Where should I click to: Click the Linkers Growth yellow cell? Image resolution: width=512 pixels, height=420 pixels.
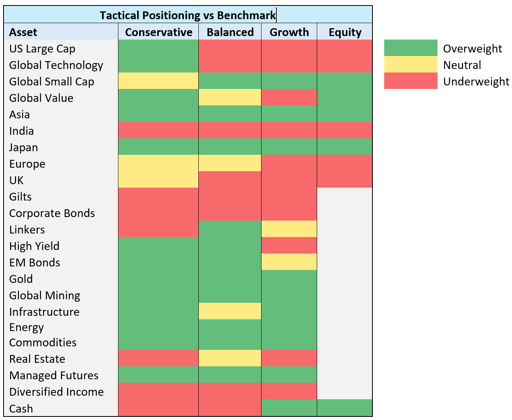point(289,229)
